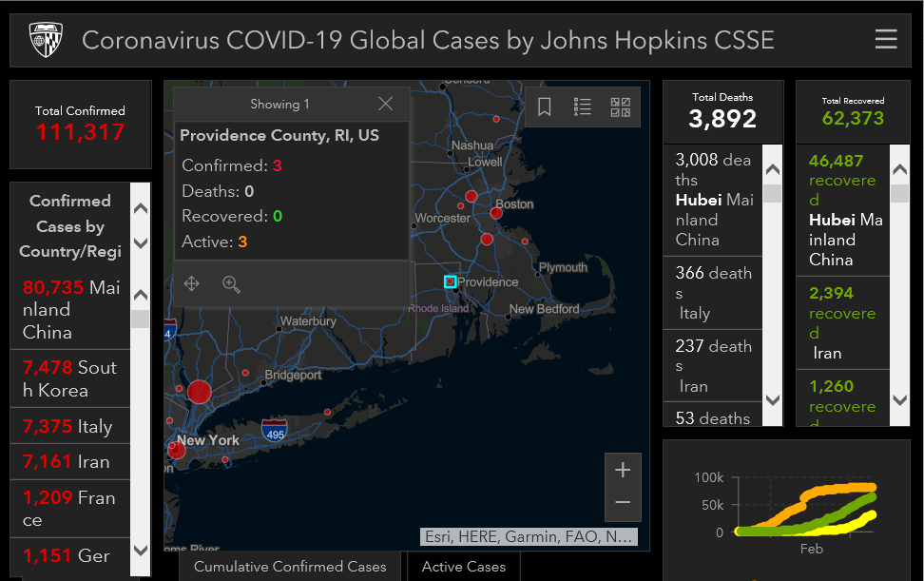Switch to Cumulative Confirmed Cases tab
Viewport: 924px width, 581px height.
coord(290,567)
